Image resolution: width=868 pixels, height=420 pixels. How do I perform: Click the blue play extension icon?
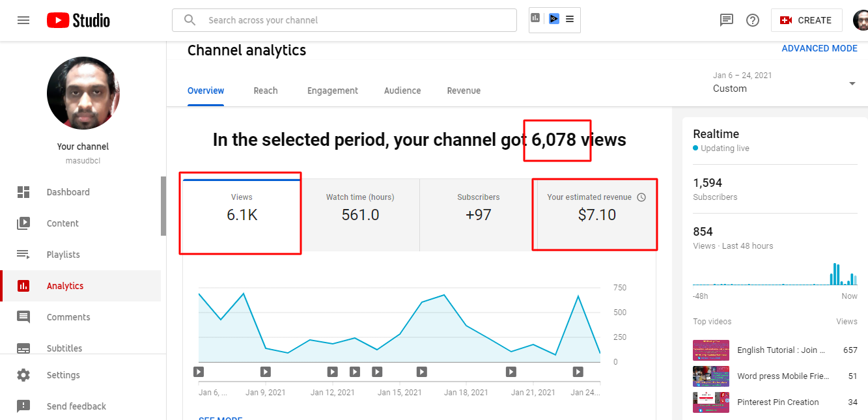553,19
